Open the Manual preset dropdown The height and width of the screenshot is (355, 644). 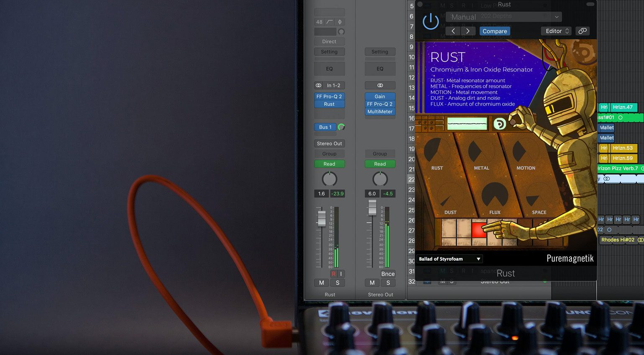(504, 17)
